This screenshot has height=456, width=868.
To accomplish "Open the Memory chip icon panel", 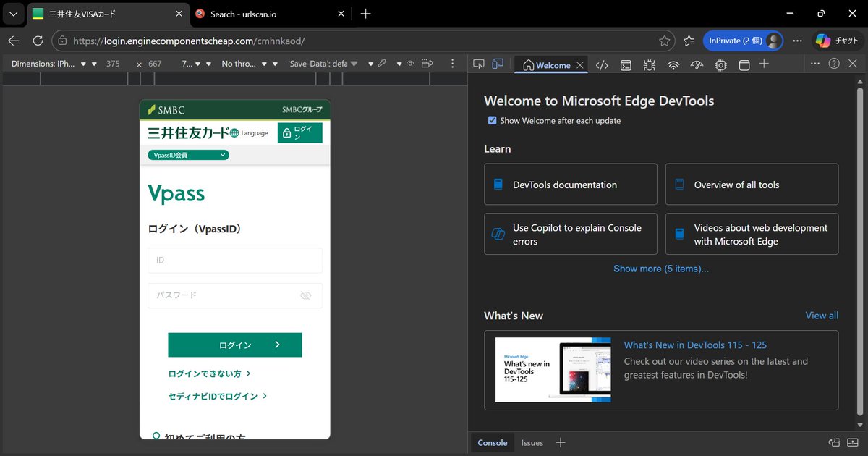I will tap(720, 65).
